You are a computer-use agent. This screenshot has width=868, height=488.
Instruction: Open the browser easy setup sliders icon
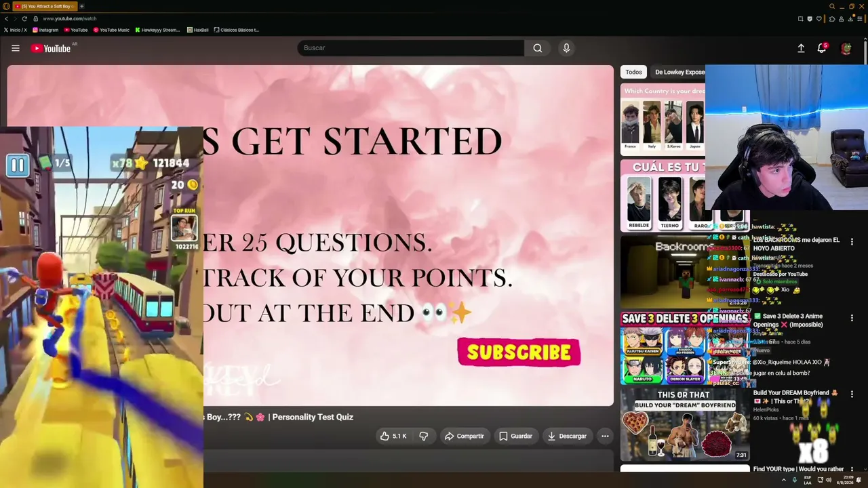(x=861, y=18)
